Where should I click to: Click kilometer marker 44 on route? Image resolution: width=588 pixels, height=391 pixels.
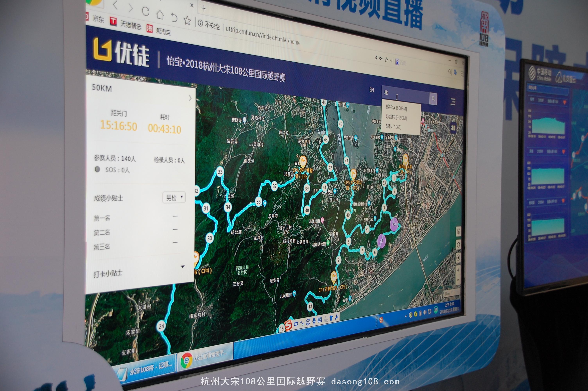(324, 102)
